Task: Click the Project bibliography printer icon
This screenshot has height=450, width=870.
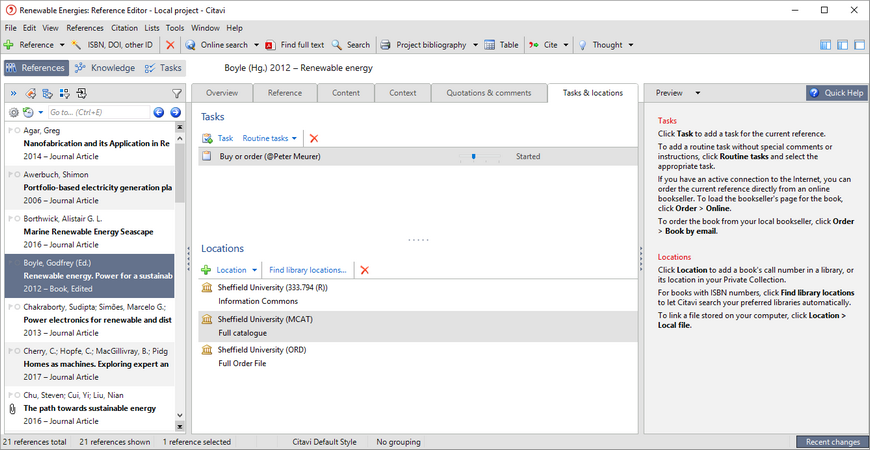Action: point(386,45)
